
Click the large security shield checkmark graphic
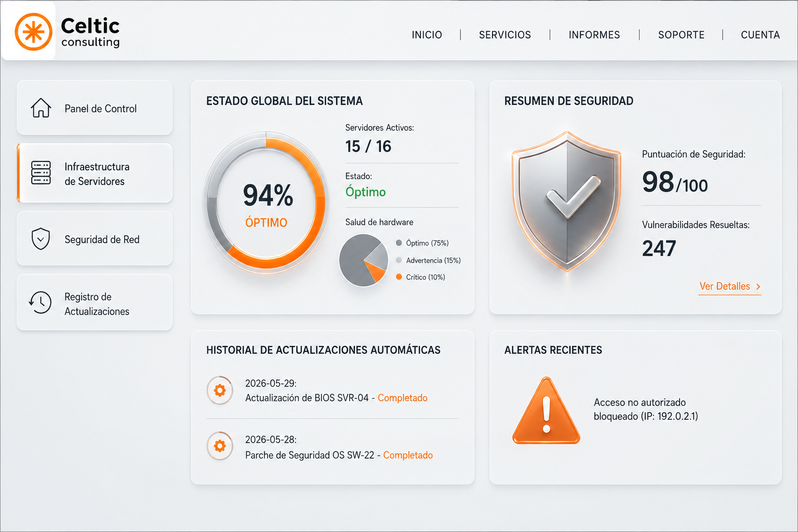pos(567,201)
